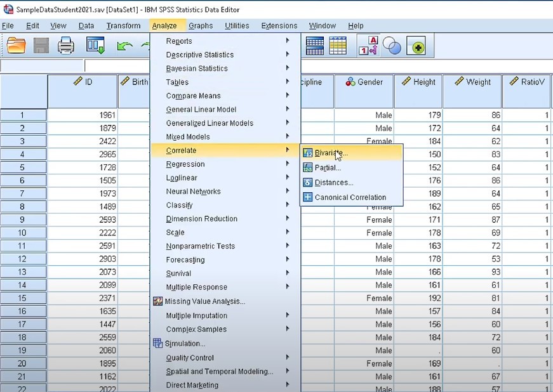Choose Bivariate in the Correlate submenu
This screenshot has width=553, height=392.
[x=351, y=153]
